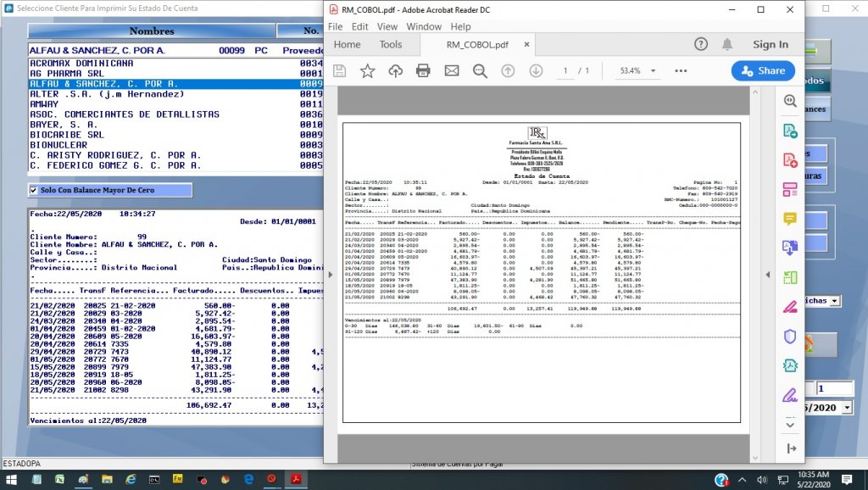Switch to the Tools tab

tap(391, 45)
